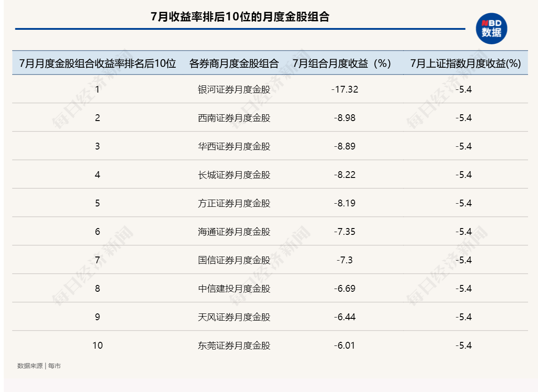
Task: Click the value -7.3
Action: tap(345, 260)
